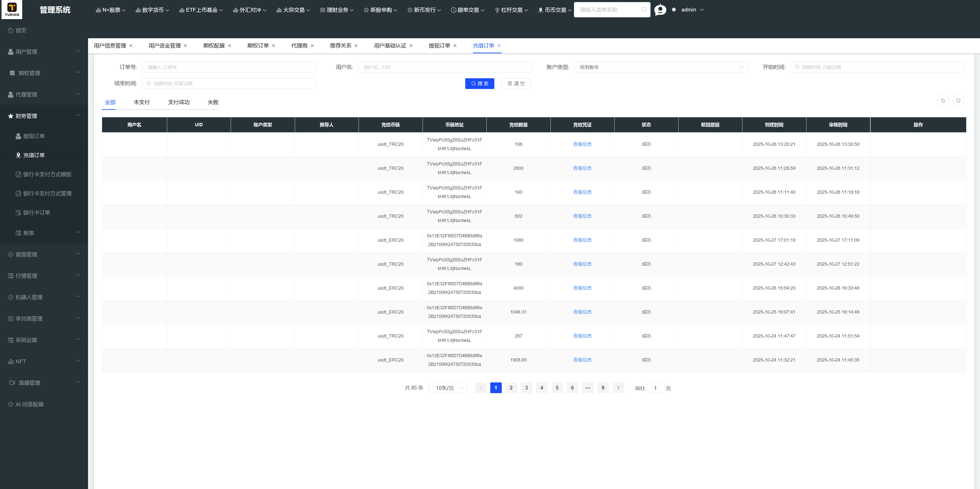
Task: Click the 清空 button
Action: coord(516,84)
